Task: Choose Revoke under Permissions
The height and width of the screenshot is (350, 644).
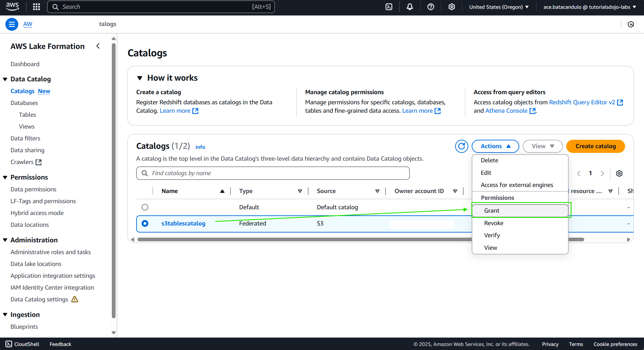Action: click(520, 223)
